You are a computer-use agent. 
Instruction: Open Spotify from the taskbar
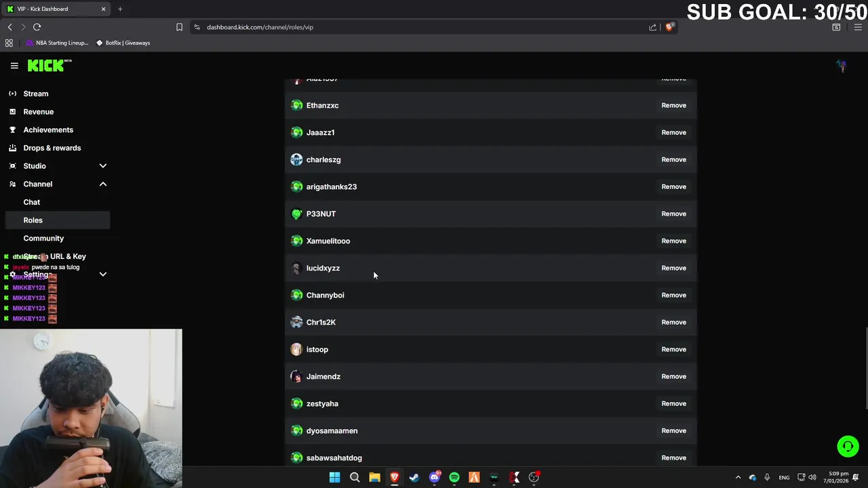coord(454,477)
